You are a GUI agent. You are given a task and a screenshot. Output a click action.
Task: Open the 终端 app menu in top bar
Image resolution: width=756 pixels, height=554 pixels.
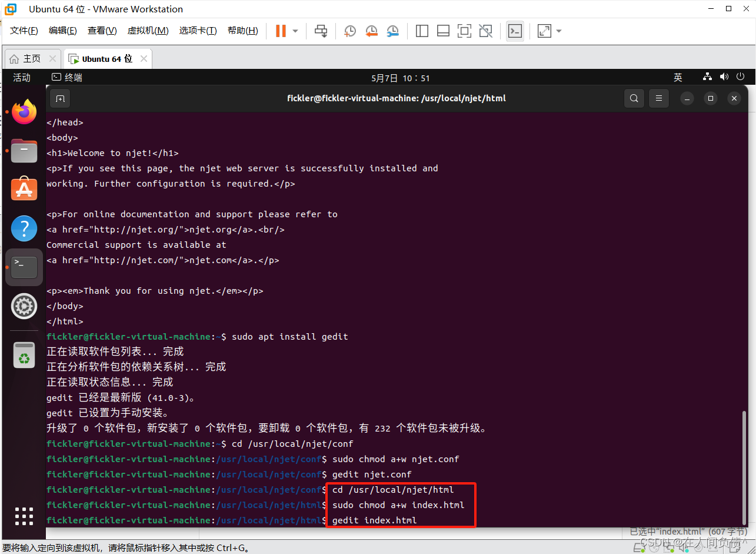(x=67, y=78)
